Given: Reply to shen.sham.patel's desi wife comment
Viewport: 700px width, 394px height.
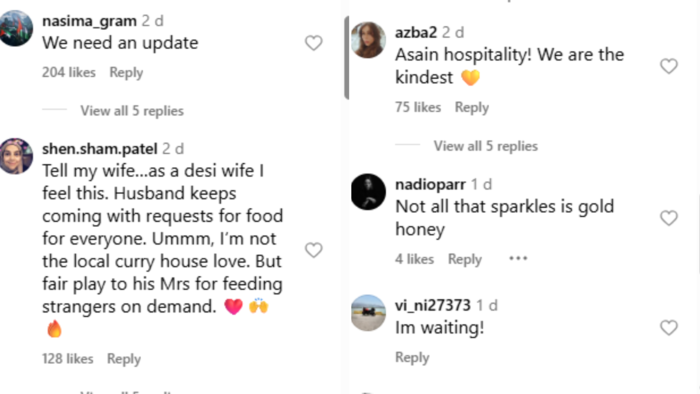Looking at the screenshot, I should (124, 359).
